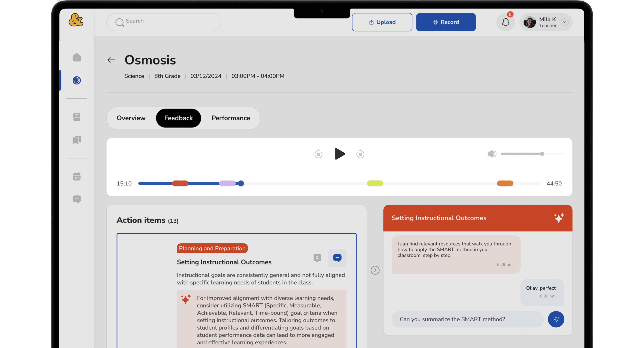Jump to the yellow-green timeline marker
The height and width of the screenshot is (348, 644).
pos(375,183)
